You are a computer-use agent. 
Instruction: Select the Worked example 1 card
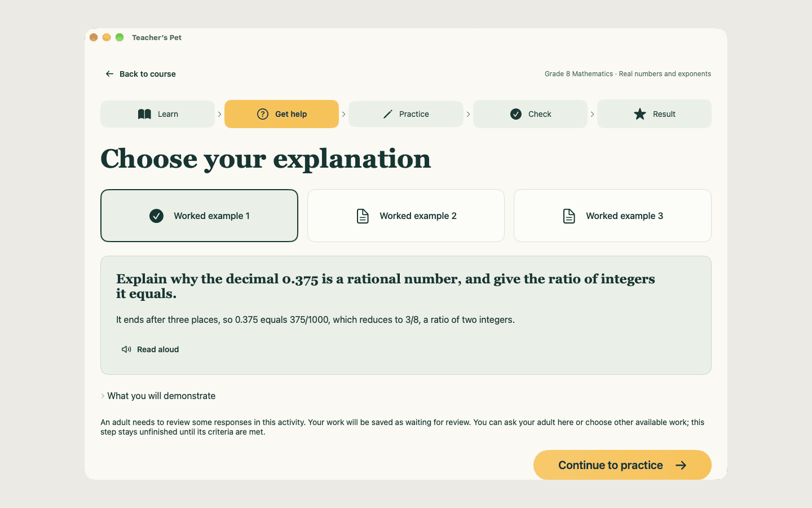coord(199,216)
